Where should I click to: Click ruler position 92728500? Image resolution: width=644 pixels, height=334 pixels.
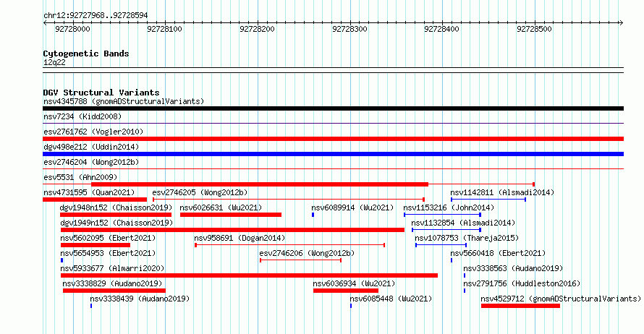(x=534, y=29)
